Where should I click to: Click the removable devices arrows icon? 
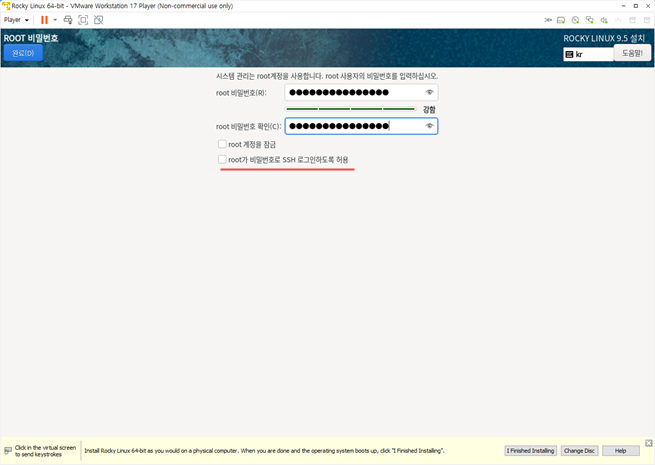pyautogui.click(x=548, y=20)
